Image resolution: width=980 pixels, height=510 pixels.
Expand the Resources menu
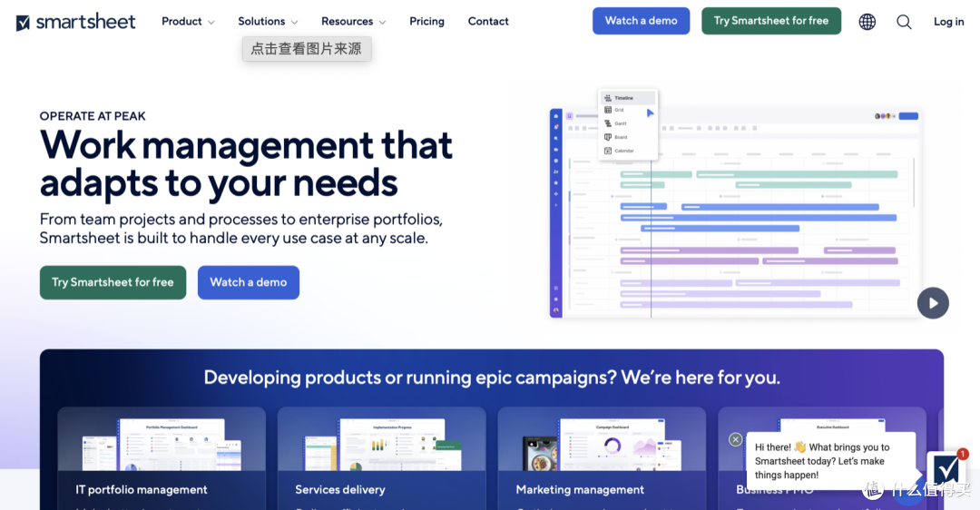click(353, 21)
